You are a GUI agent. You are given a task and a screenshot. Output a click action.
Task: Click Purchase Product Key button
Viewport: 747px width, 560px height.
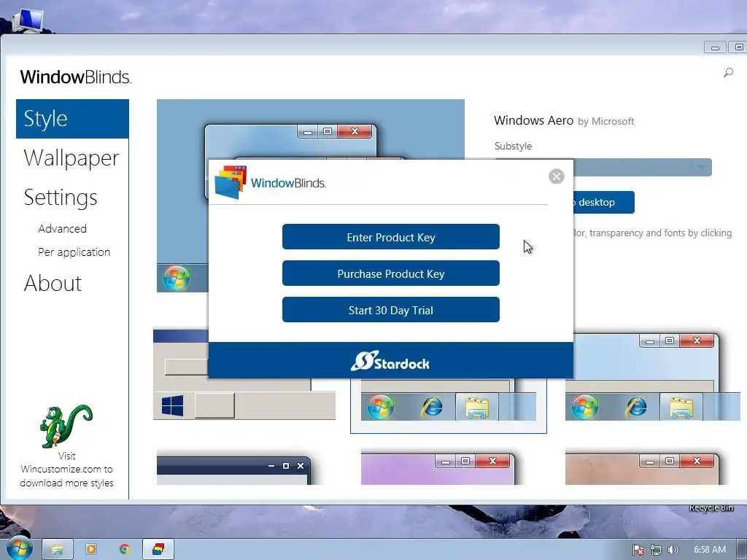[x=391, y=273]
